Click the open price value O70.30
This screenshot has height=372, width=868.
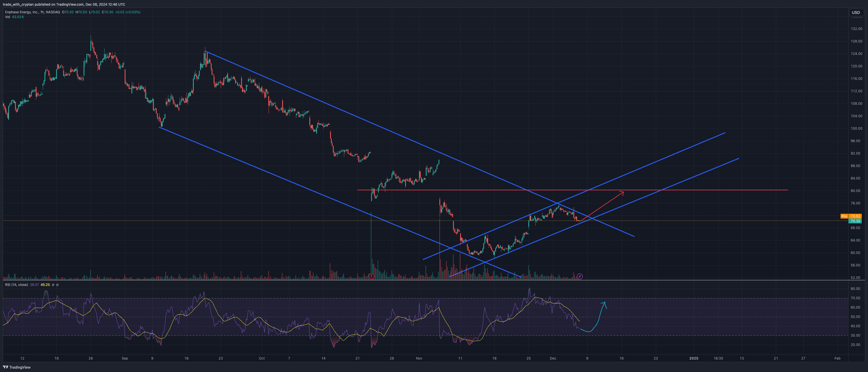click(68, 12)
